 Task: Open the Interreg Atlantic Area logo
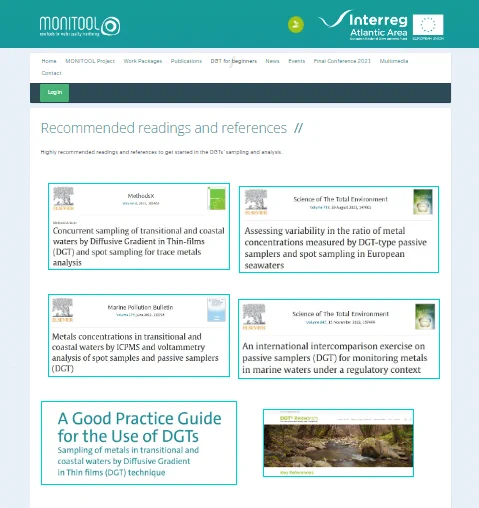point(363,25)
